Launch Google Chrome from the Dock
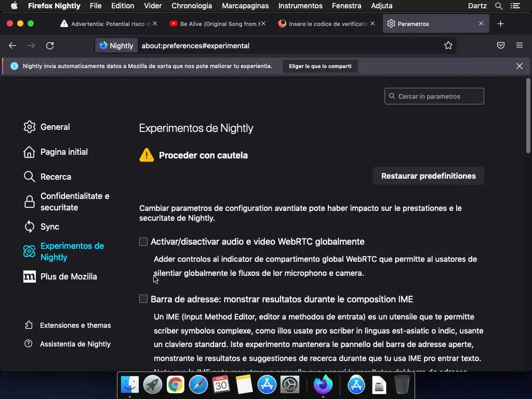 pyautogui.click(x=176, y=385)
